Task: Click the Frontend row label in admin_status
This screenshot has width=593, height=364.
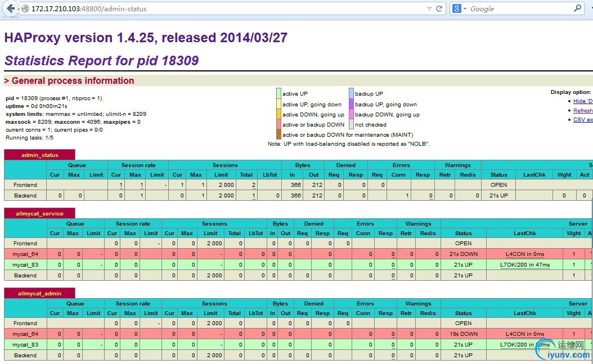Action: [x=25, y=185]
